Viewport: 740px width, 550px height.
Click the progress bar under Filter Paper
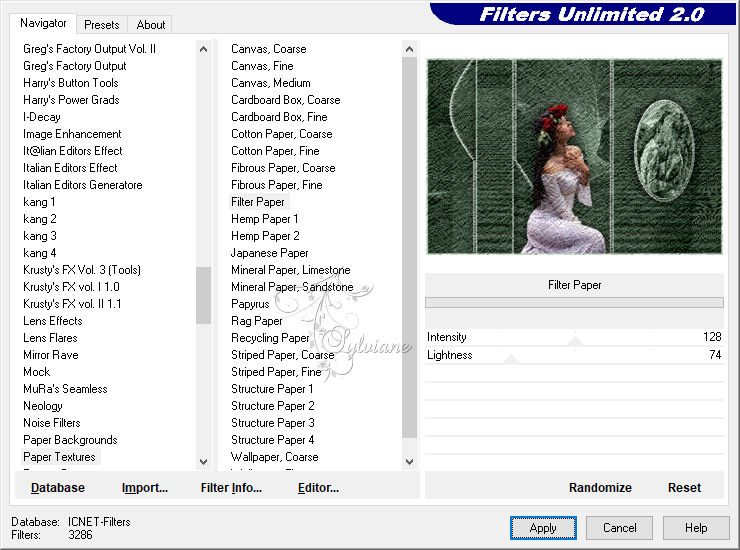(x=574, y=302)
